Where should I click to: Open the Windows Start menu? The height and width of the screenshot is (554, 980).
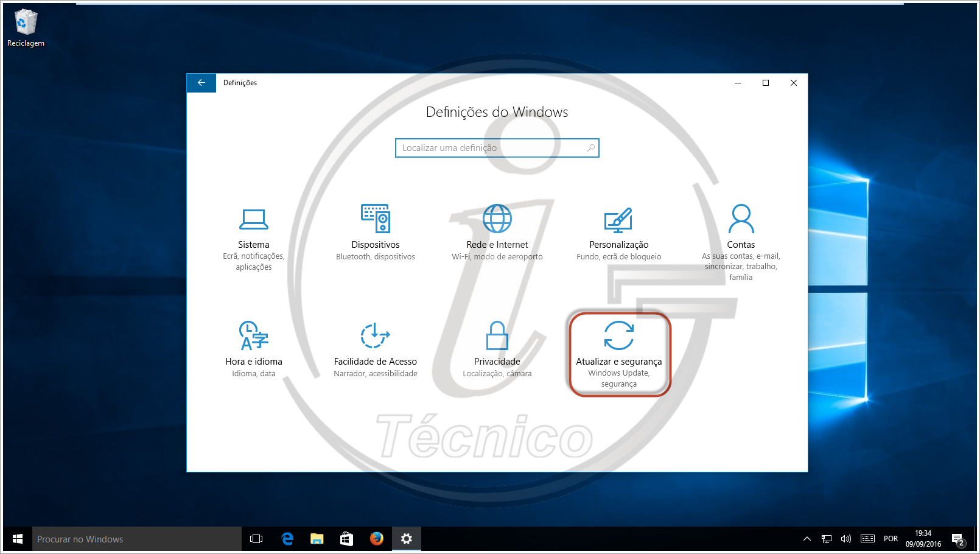point(18,539)
